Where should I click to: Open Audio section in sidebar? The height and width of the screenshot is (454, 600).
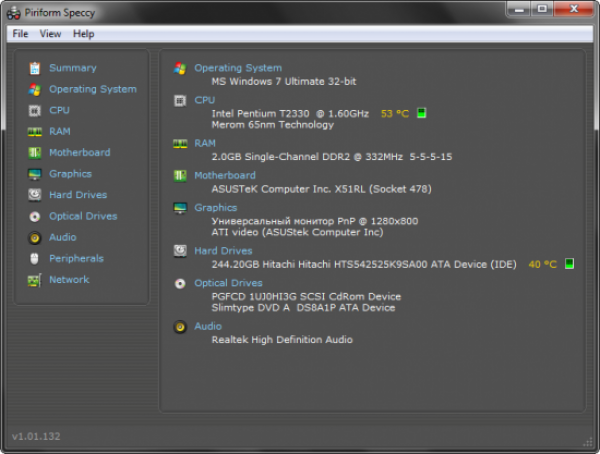(x=63, y=237)
